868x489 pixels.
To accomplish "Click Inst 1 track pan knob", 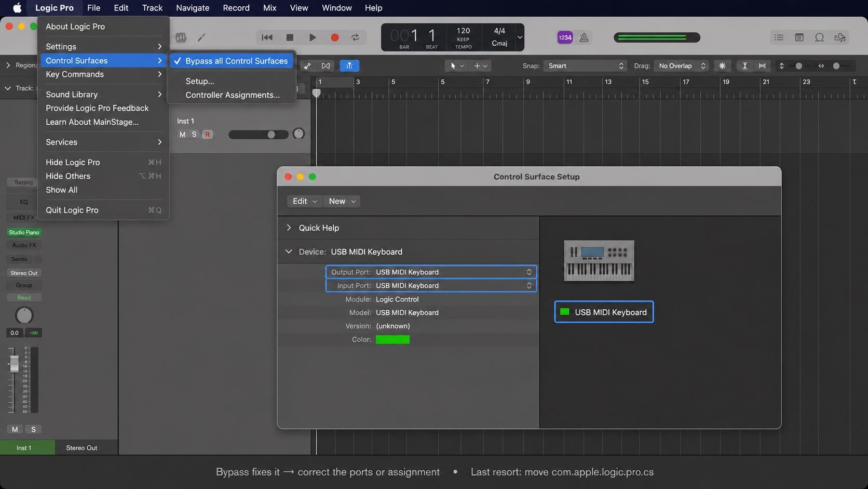I will click(299, 134).
